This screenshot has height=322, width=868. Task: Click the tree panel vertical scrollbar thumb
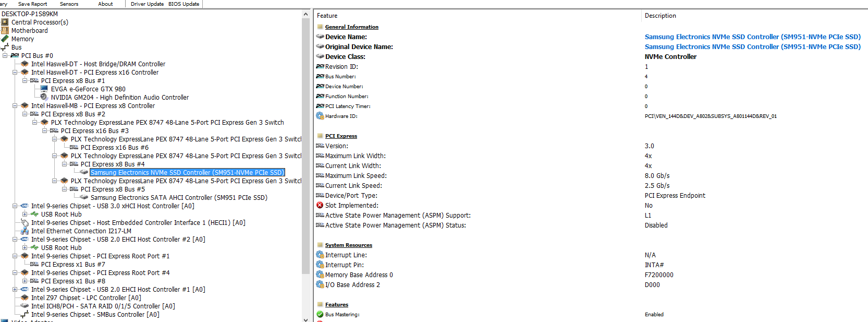[306, 146]
